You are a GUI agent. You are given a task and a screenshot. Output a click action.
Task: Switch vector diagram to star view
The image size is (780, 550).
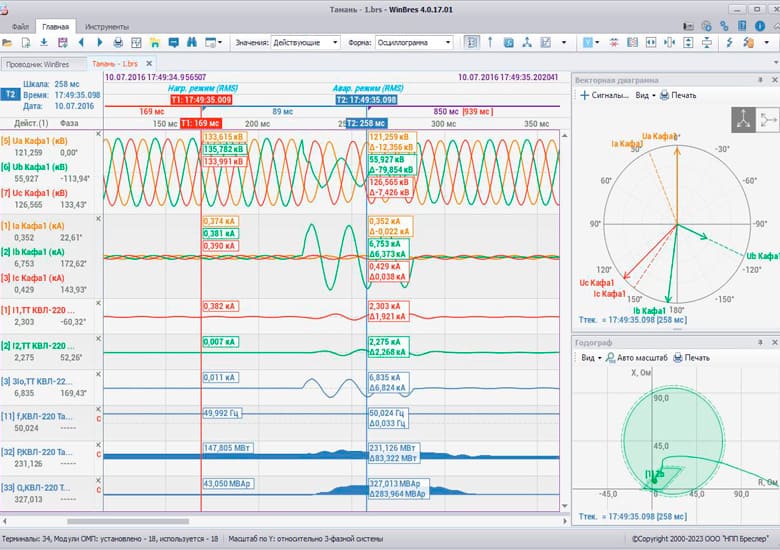click(x=743, y=119)
